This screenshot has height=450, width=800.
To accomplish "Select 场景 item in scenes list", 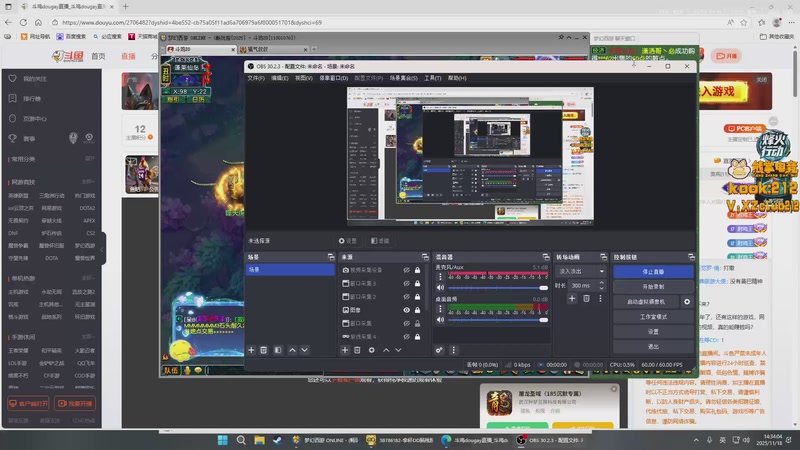I will click(290, 269).
